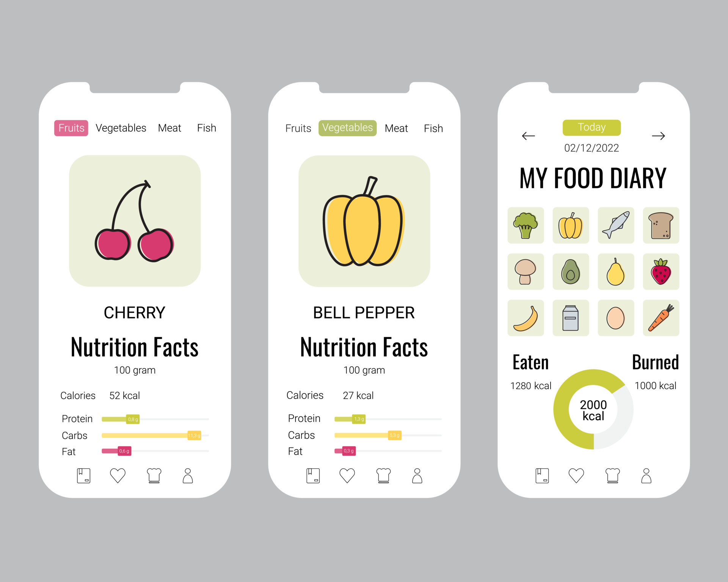Select the carrot icon in diary
728x582 pixels.
(660, 318)
